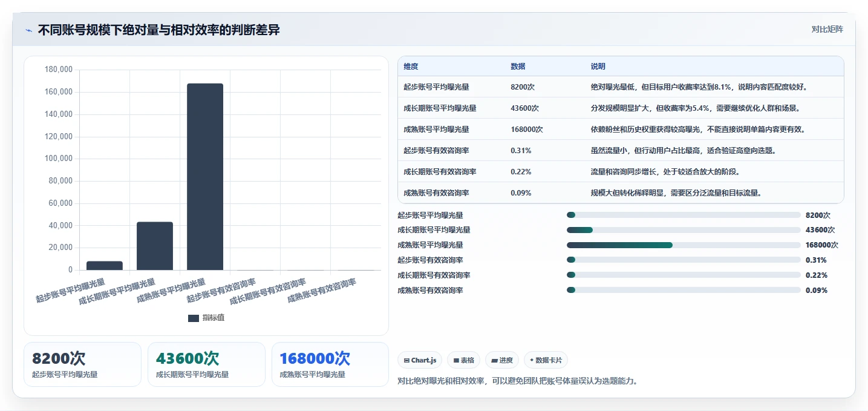This screenshot has width=868, height=411.
Task: Click the 成长期账号平均曝光量 dimension cell in table
Action: tap(440, 108)
